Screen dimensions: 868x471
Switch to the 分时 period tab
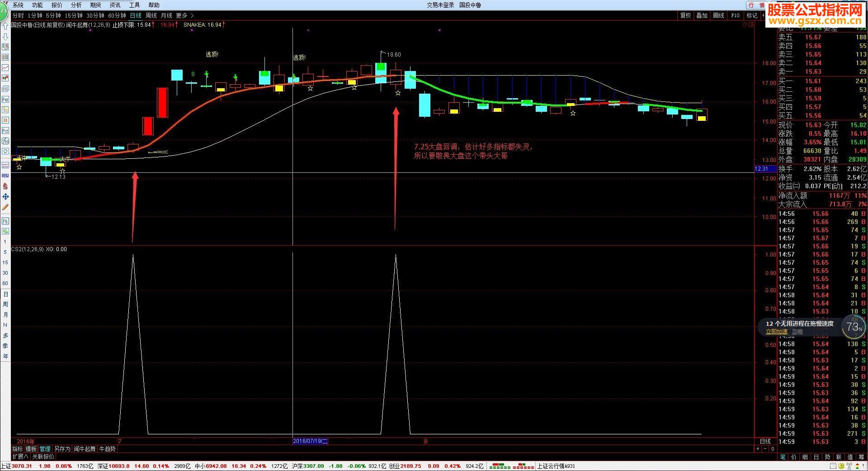[x=18, y=15]
